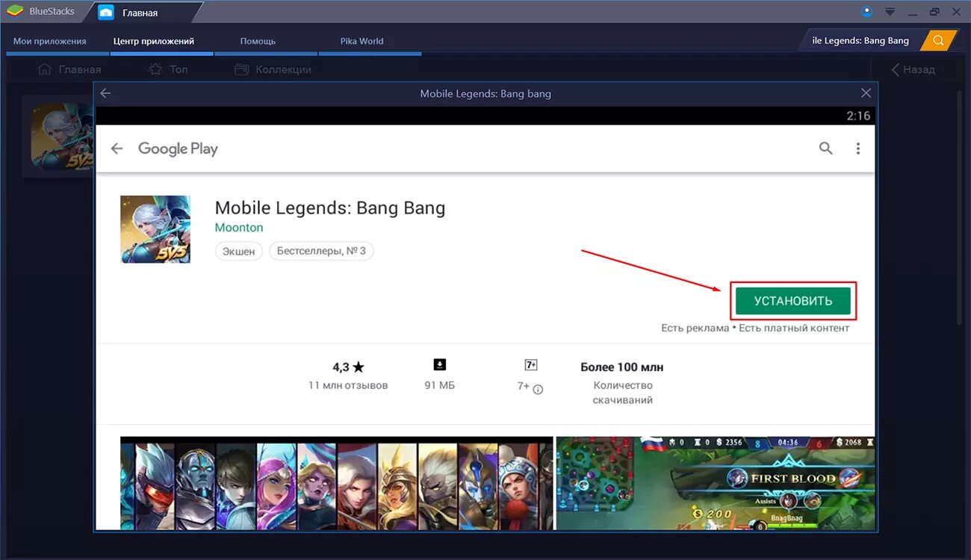The height and width of the screenshot is (560, 971).
Task: Select the home icon beside Главная
Action: click(44, 69)
